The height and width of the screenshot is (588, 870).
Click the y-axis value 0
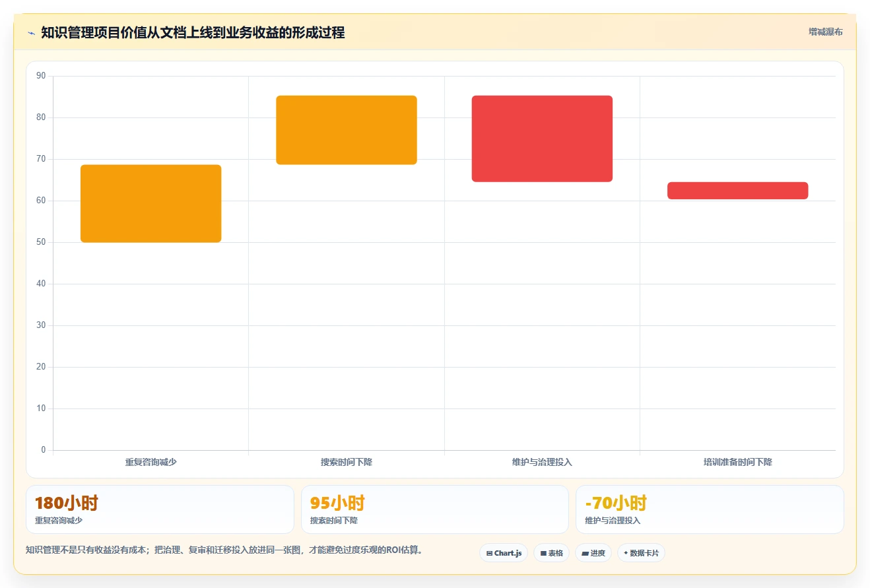click(x=44, y=450)
